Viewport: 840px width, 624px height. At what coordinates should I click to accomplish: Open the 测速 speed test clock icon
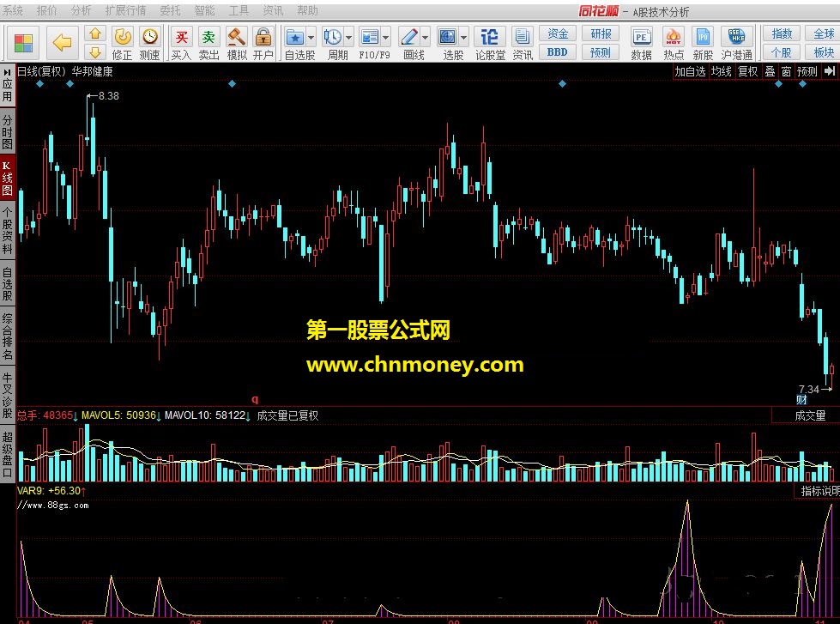[150, 44]
